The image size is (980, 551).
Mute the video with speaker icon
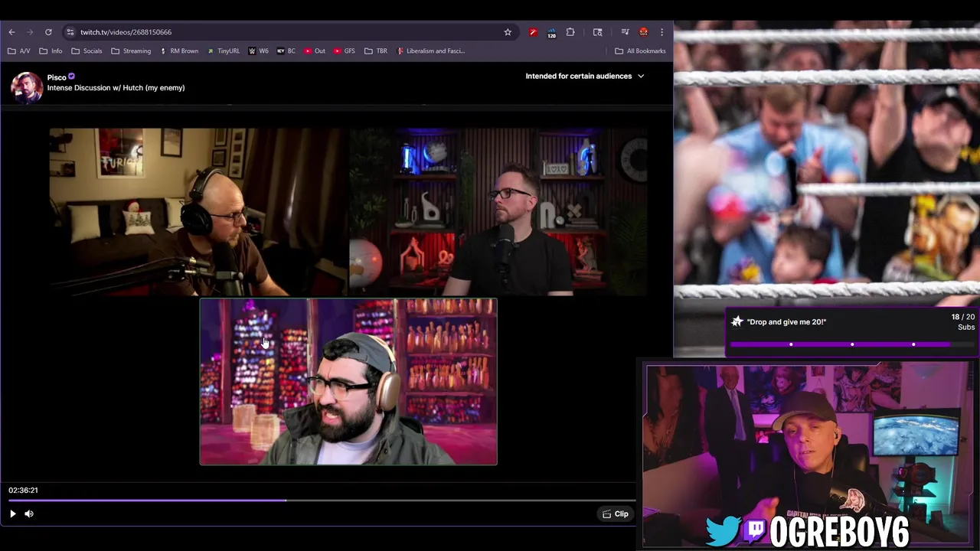coord(29,514)
